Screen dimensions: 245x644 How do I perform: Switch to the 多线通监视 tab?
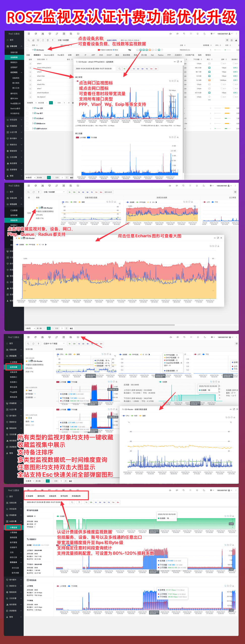(x=76, y=496)
